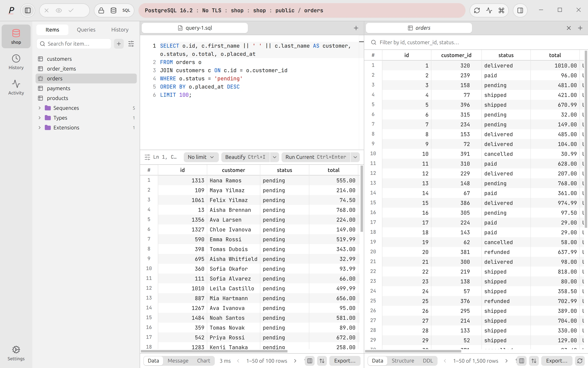Switch to the History tab in items panel
The height and width of the screenshot is (368, 588).
[120, 30]
